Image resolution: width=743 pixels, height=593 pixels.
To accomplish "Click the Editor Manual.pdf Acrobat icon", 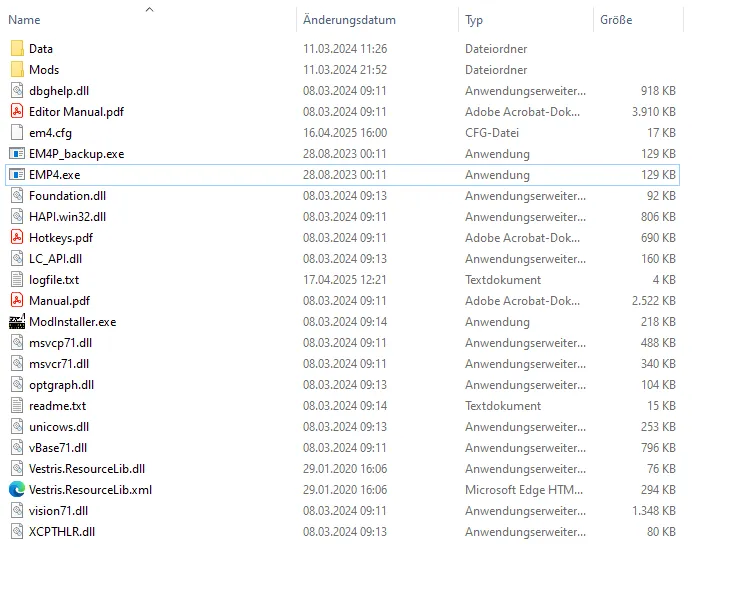I will [x=17, y=112].
